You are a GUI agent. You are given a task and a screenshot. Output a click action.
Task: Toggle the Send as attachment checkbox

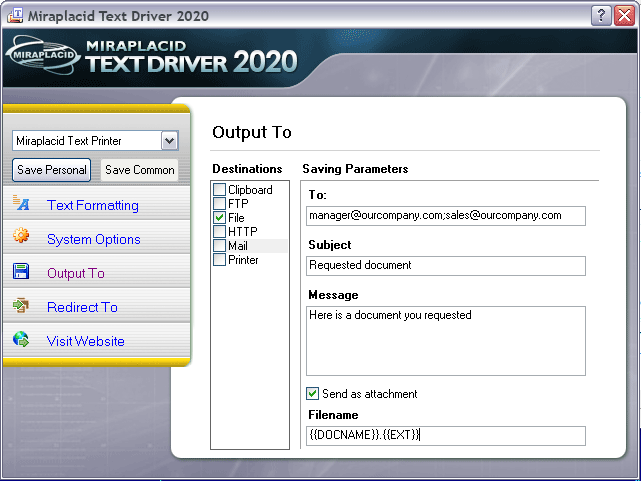[312, 394]
